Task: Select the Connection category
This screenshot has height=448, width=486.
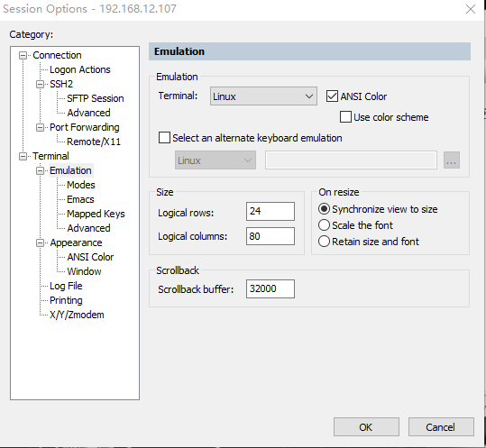Action: 57,55
